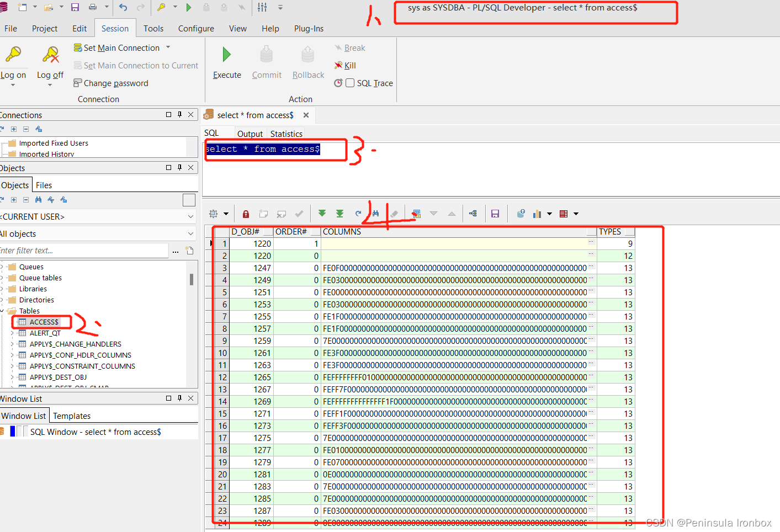The height and width of the screenshot is (532, 780).
Task: Click the plus icon in Objects panel toolbar
Action: click(x=14, y=200)
